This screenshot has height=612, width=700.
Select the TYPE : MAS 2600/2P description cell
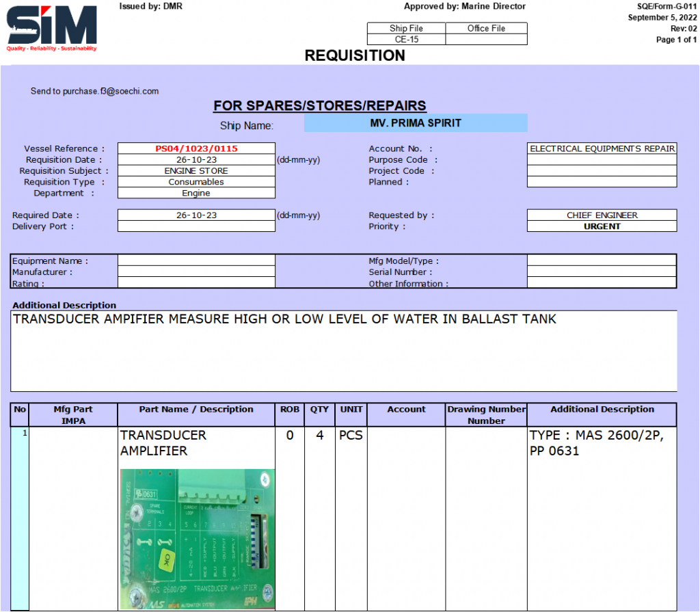point(602,443)
